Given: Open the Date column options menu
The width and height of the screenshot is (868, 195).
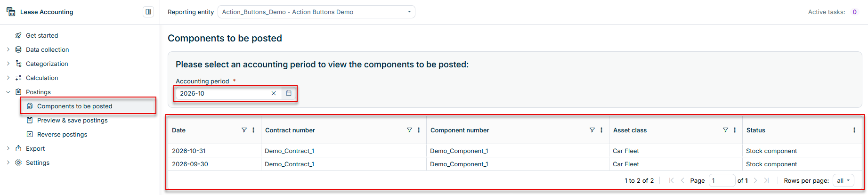Looking at the screenshot, I should pyautogui.click(x=253, y=130).
